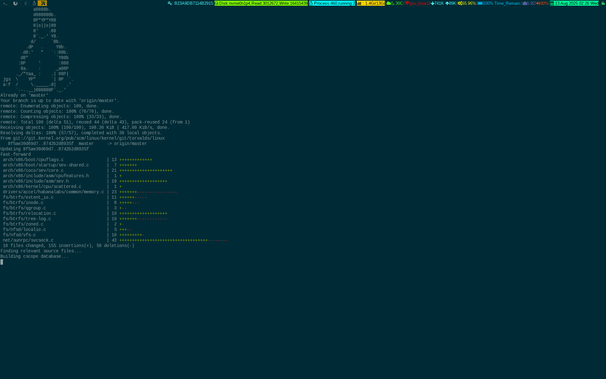This screenshot has height=379, width=606.
Task: Click the battery 100% Time_Remain indicator
Action: point(499,3)
